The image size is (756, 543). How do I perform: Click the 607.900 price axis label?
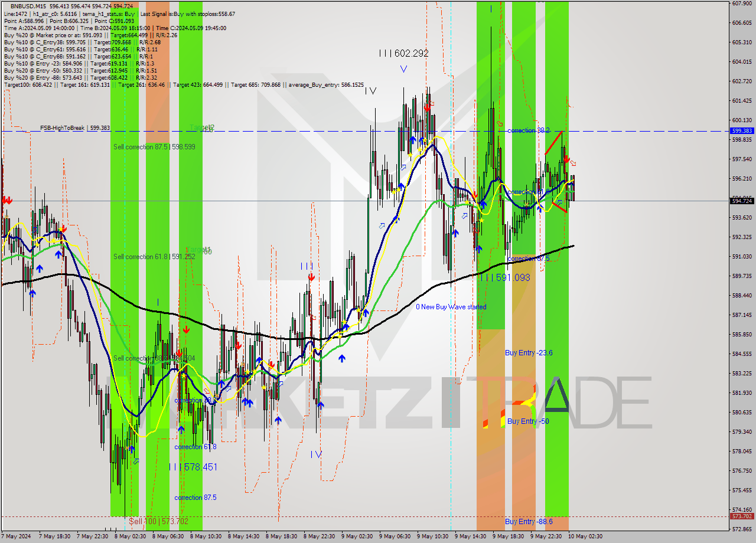coord(741,4)
